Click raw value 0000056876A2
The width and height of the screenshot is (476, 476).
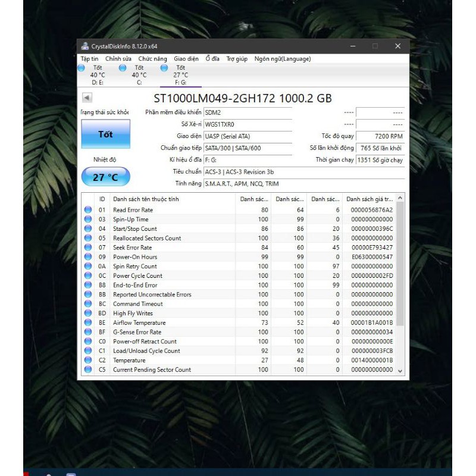click(371, 210)
